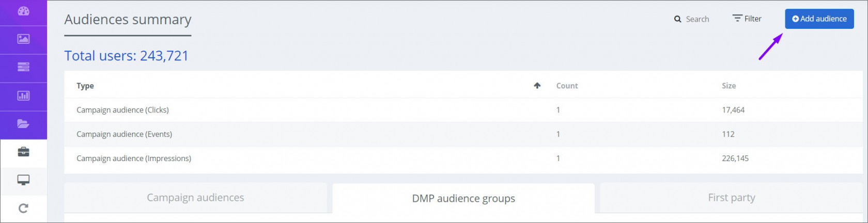Switch to the First party tab
This screenshot has height=223, width=868.
point(732,198)
